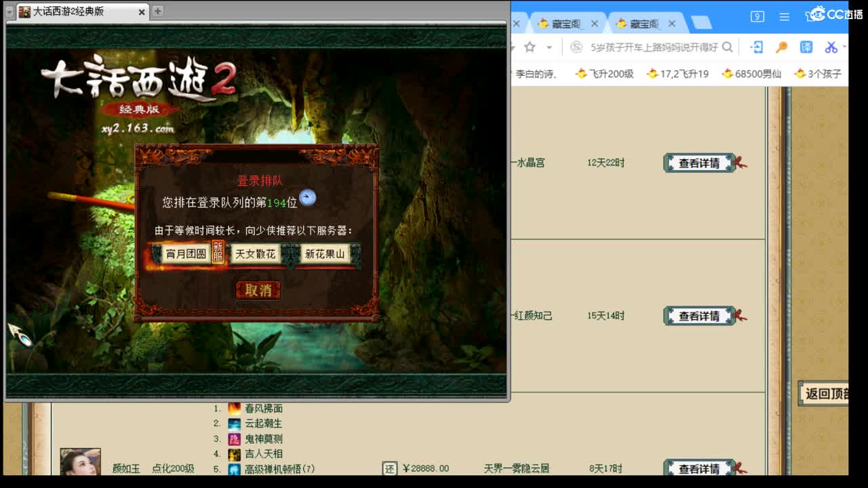Return to top with 返回顶部 button
The image size is (868, 488).
point(823,394)
